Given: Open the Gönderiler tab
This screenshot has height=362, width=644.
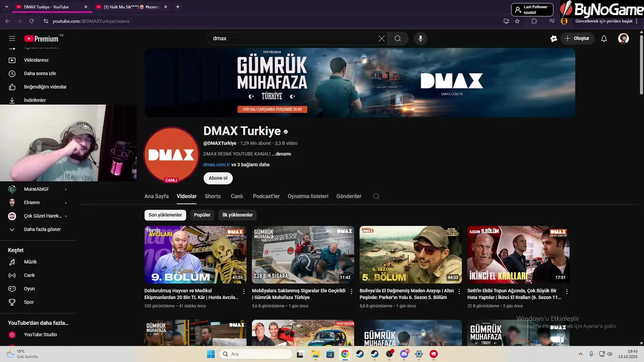Looking at the screenshot, I should [x=349, y=196].
